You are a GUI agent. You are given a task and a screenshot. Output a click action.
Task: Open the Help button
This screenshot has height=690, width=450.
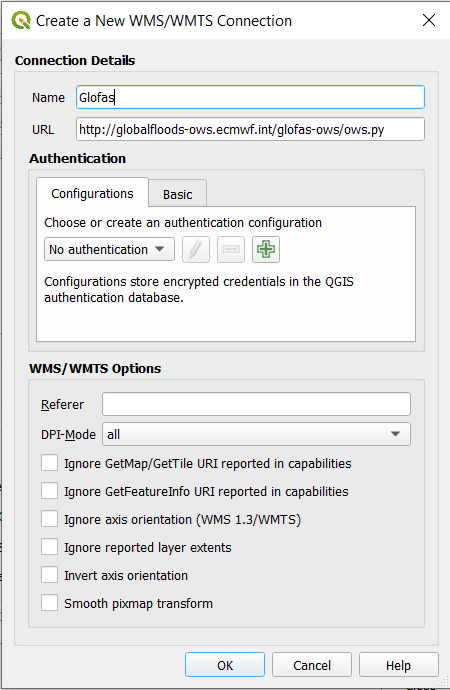(x=399, y=665)
